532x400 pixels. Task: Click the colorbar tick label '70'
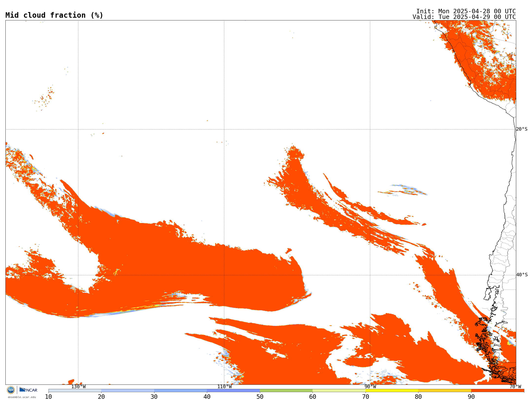coord(366,397)
